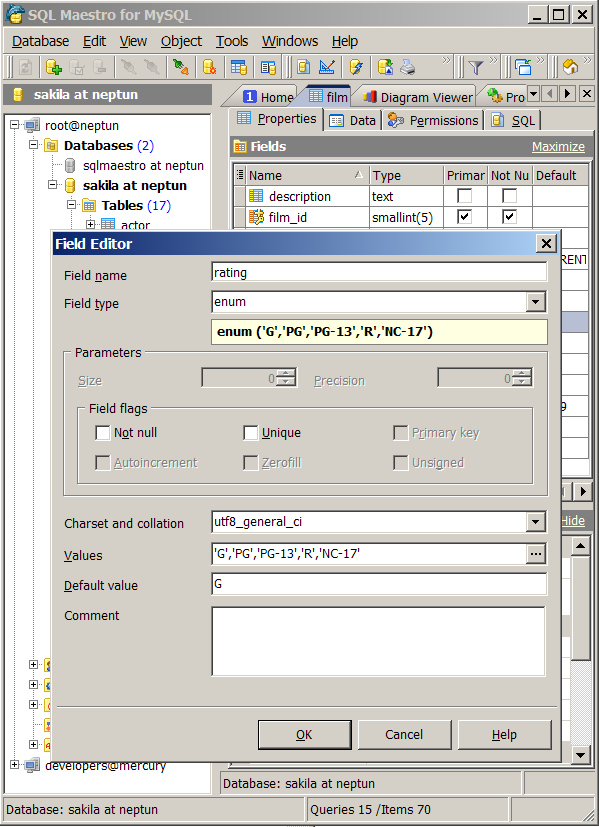
Task: Expand the developers@mercury server node
Action: (x=14, y=764)
